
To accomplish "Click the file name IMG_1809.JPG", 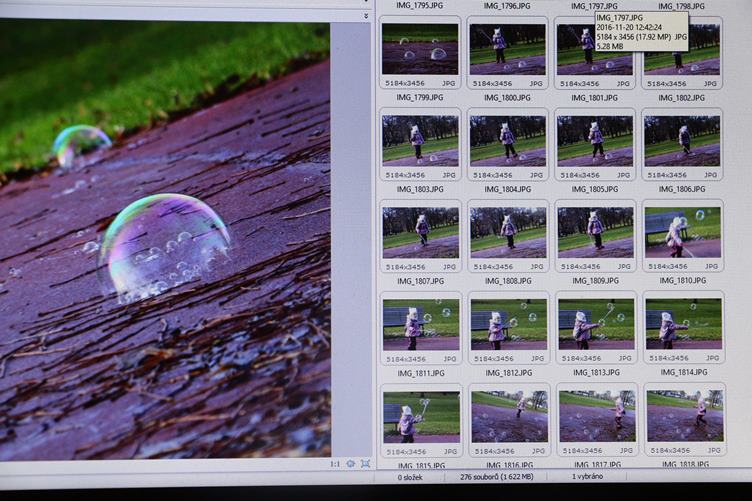I will tap(595, 281).
